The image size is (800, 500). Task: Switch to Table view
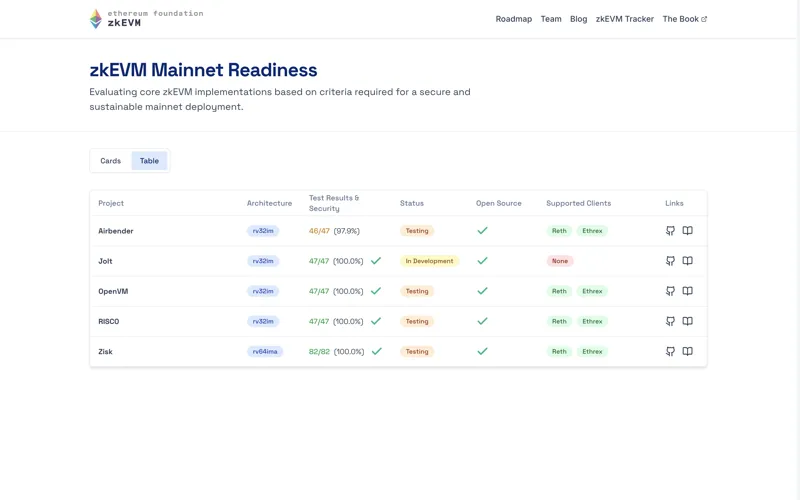[149, 161]
